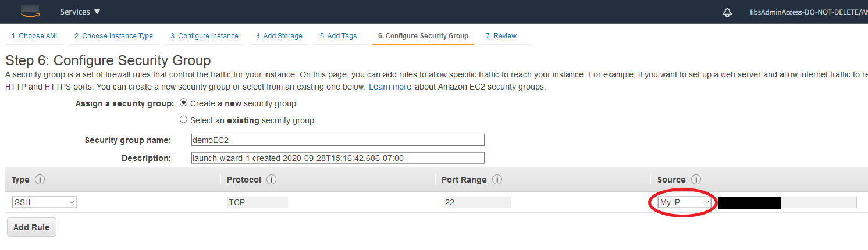
Task: Select an existing security group option
Action: pos(184,120)
